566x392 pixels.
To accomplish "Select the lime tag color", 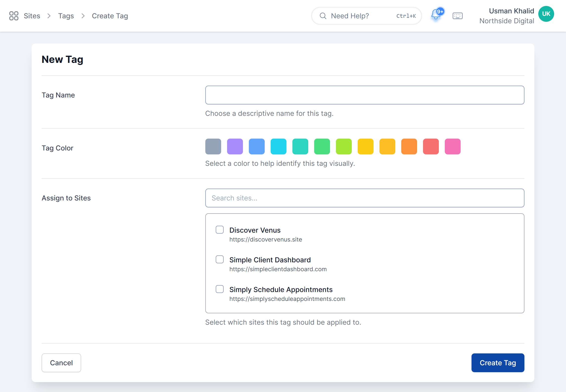I will [x=344, y=147].
